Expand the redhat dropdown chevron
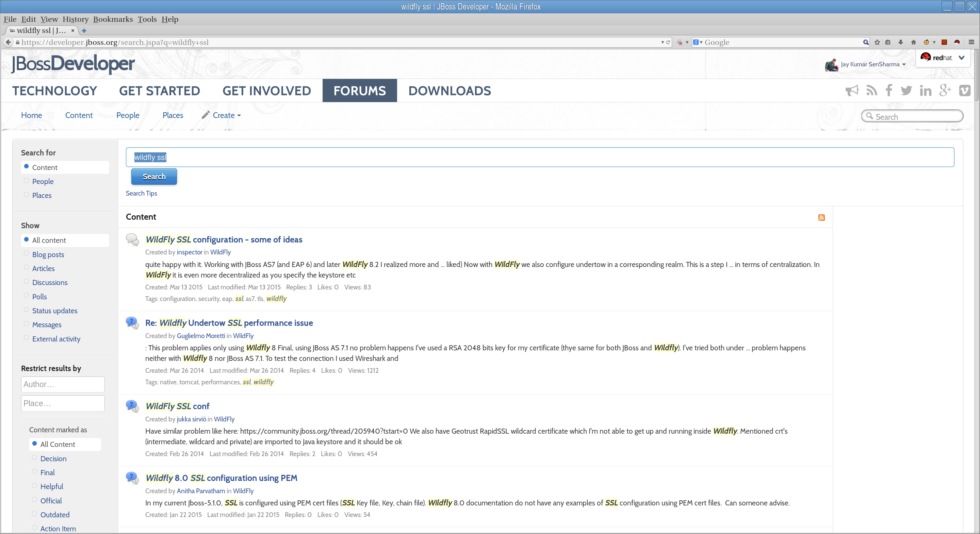 point(962,58)
